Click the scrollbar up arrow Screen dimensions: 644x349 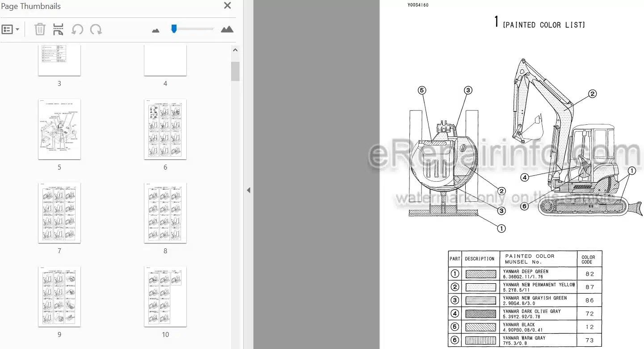pos(236,51)
